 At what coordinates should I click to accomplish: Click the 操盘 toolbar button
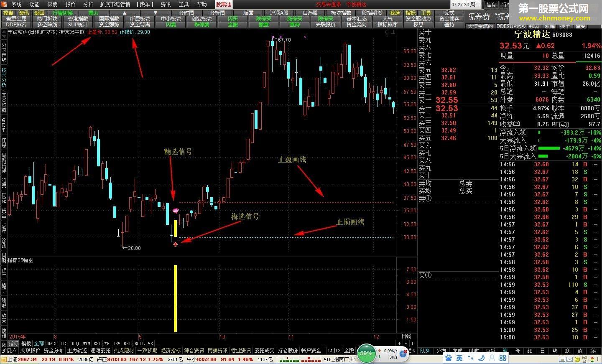(x=8, y=13)
